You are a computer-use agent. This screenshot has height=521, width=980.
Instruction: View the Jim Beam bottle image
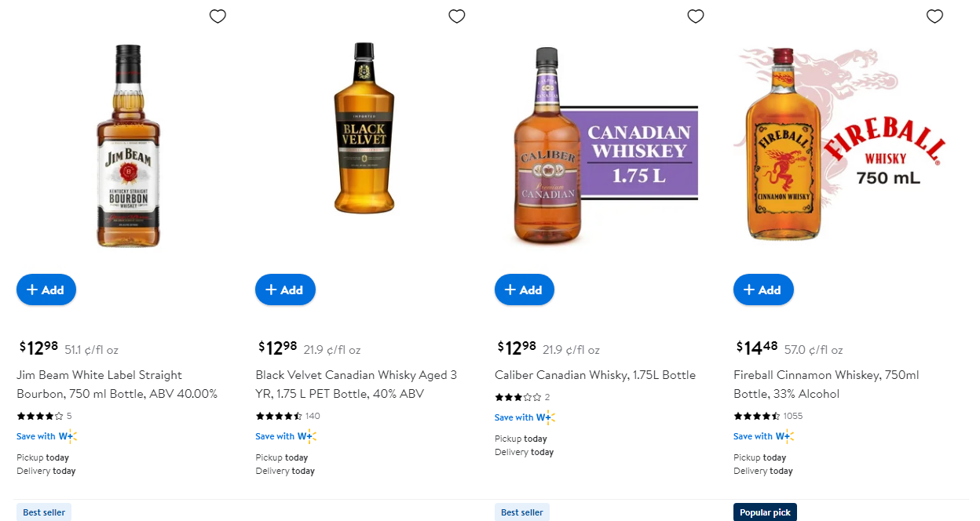pyautogui.click(x=127, y=145)
